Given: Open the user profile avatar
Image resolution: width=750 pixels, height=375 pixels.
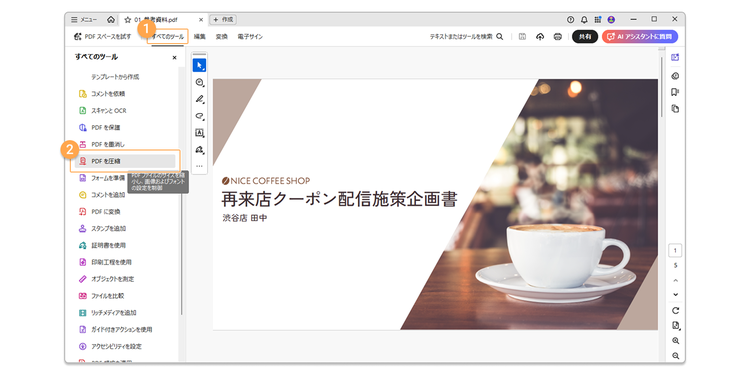Looking at the screenshot, I should pos(611,20).
